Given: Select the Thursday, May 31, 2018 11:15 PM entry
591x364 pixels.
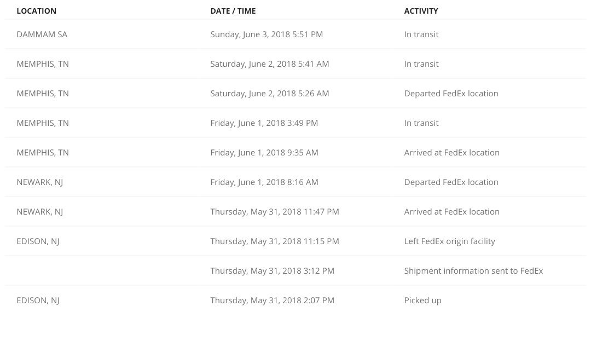Looking at the screenshot, I should coord(275,241).
